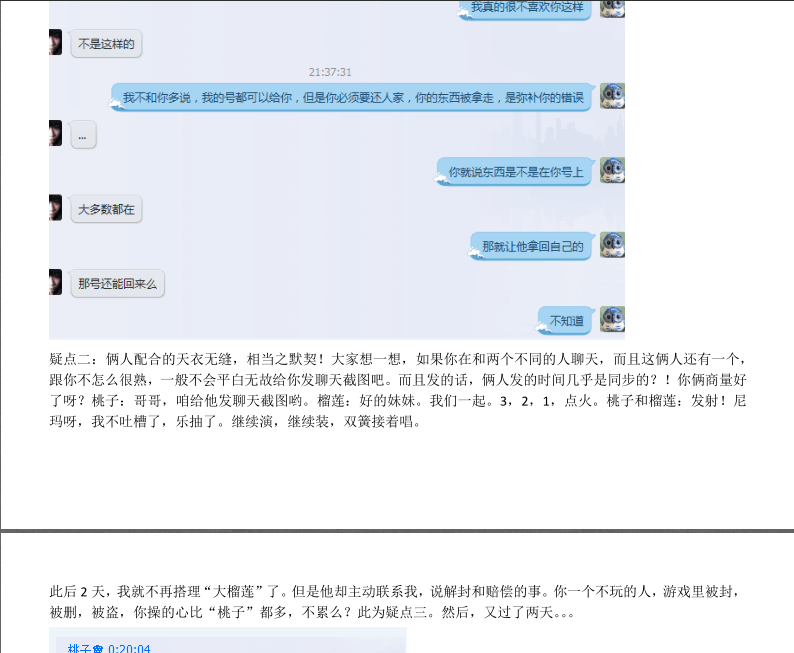Click the "你就说东西是不是在你号上" bubble

516,172
